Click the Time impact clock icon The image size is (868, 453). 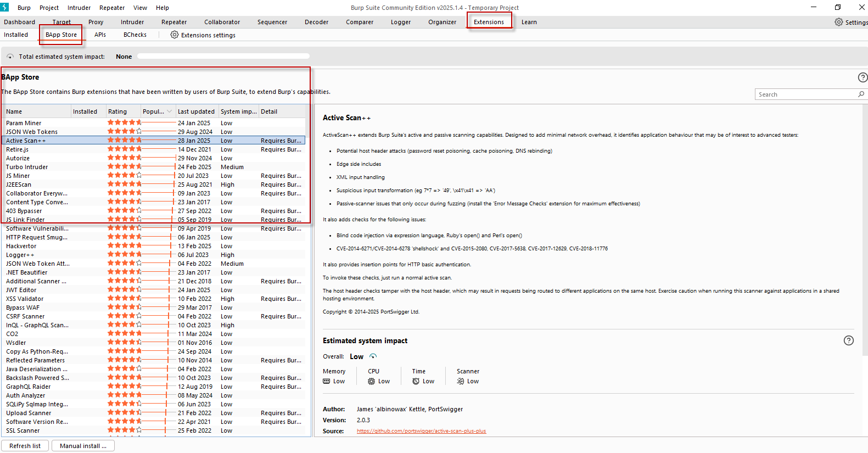coord(416,381)
